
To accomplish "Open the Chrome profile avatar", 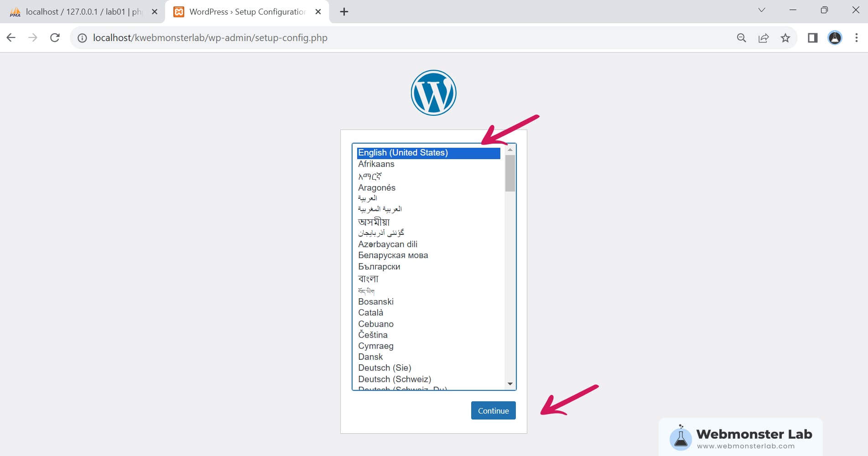I will 835,38.
